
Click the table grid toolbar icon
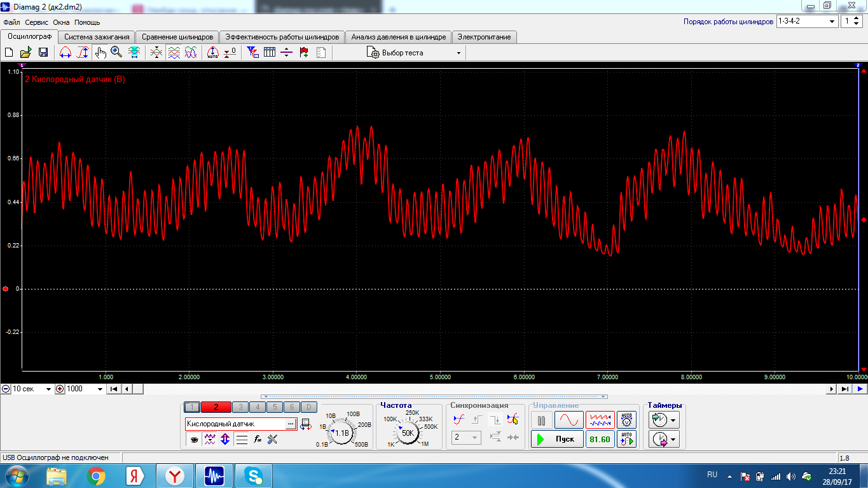pyautogui.click(x=270, y=53)
